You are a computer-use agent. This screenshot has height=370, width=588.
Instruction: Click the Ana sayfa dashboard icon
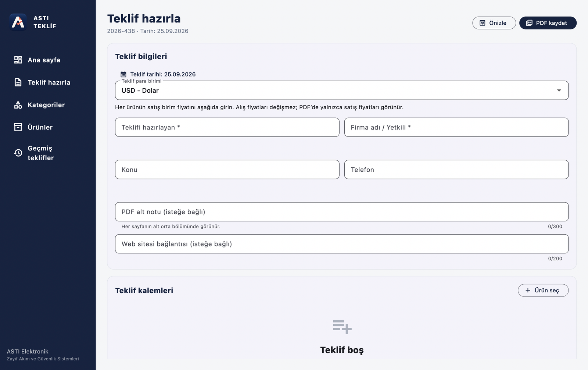click(x=18, y=60)
